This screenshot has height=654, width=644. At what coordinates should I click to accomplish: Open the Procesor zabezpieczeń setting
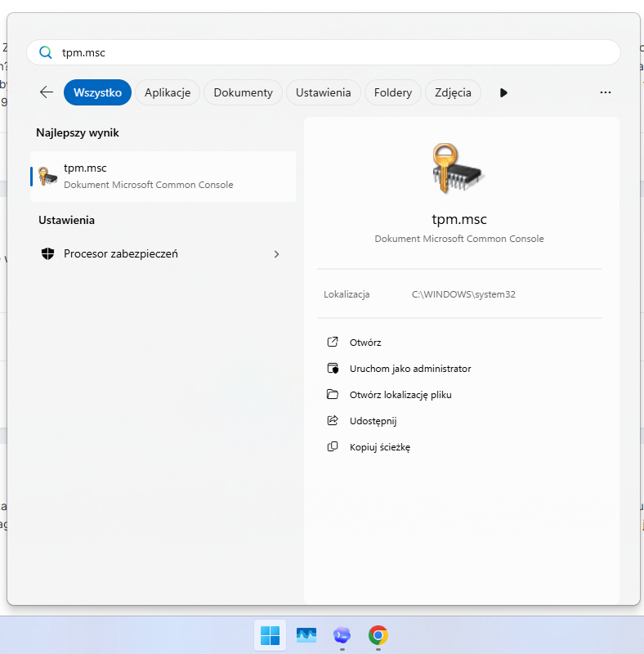point(163,254)
